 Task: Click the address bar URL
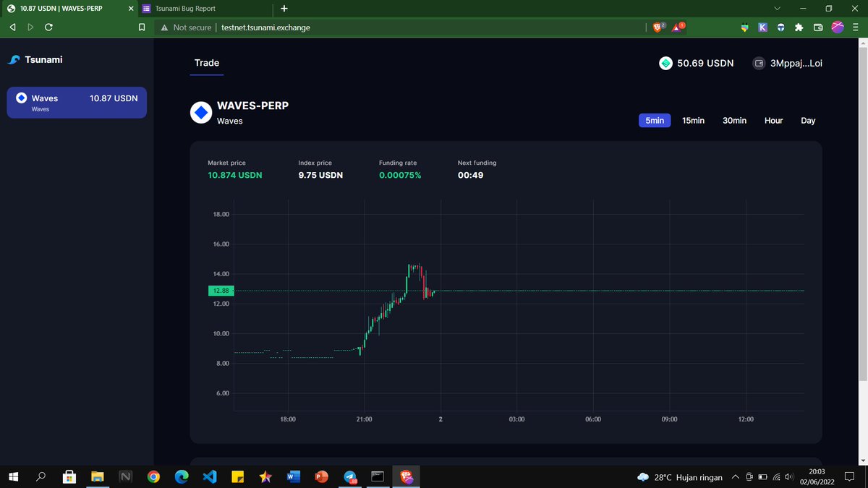[265, 27]
